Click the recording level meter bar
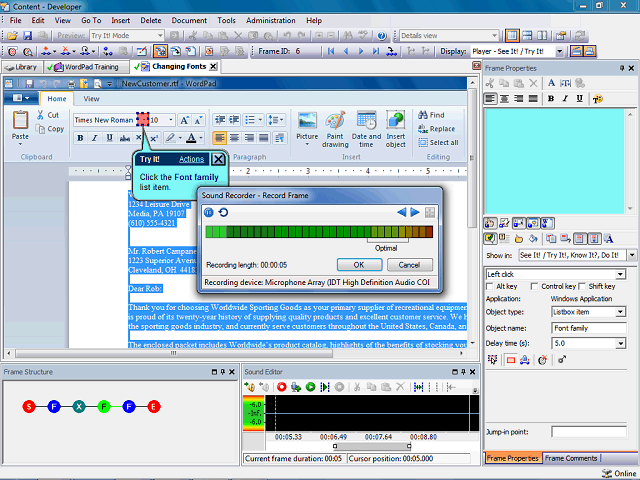This screenshot has width=640, height=480. click(319, 232)
